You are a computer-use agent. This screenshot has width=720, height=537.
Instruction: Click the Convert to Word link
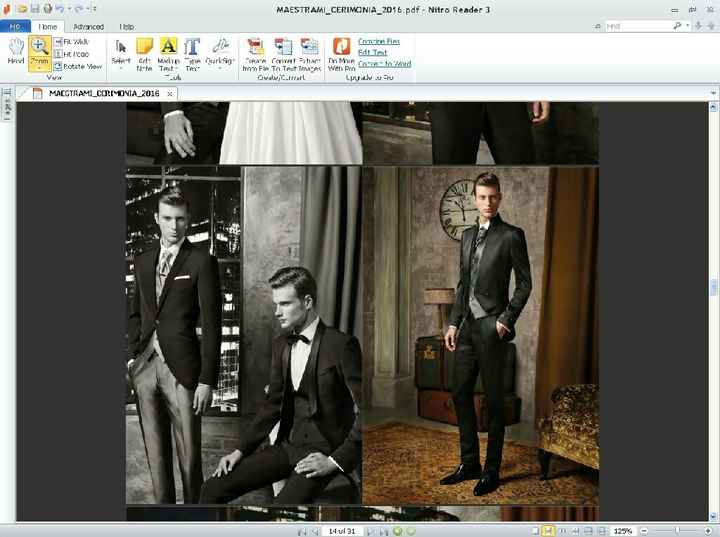coord(383,63)
